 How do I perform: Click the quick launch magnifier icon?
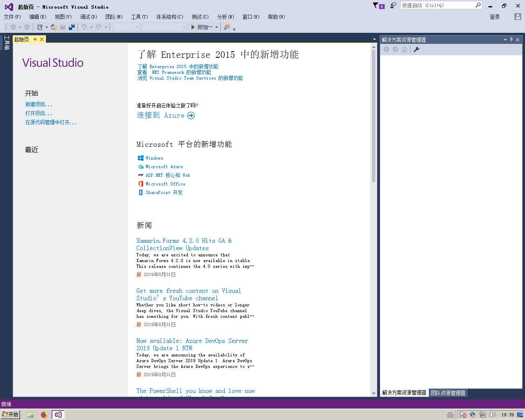coord(478,5)
